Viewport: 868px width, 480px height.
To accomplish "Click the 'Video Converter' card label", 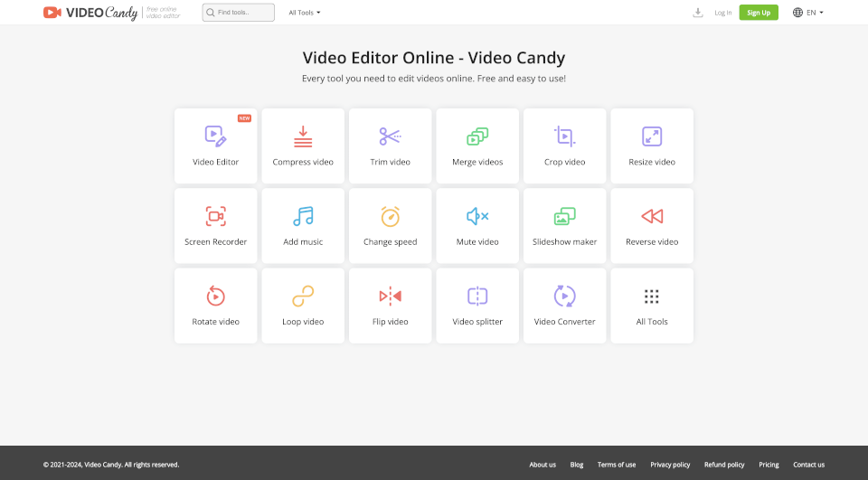I will tap(564, 322).
